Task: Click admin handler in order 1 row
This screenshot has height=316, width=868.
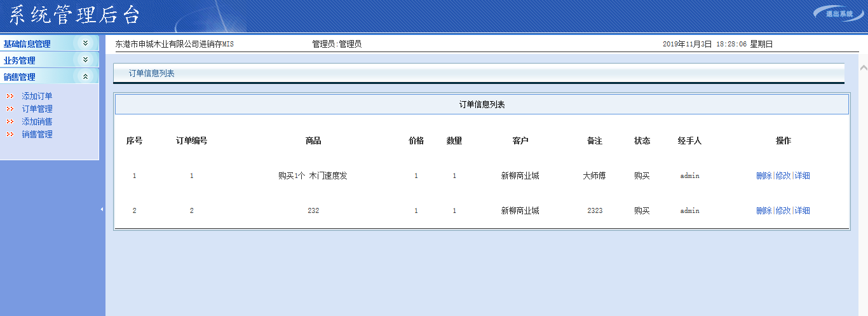Action: point(689,175)
